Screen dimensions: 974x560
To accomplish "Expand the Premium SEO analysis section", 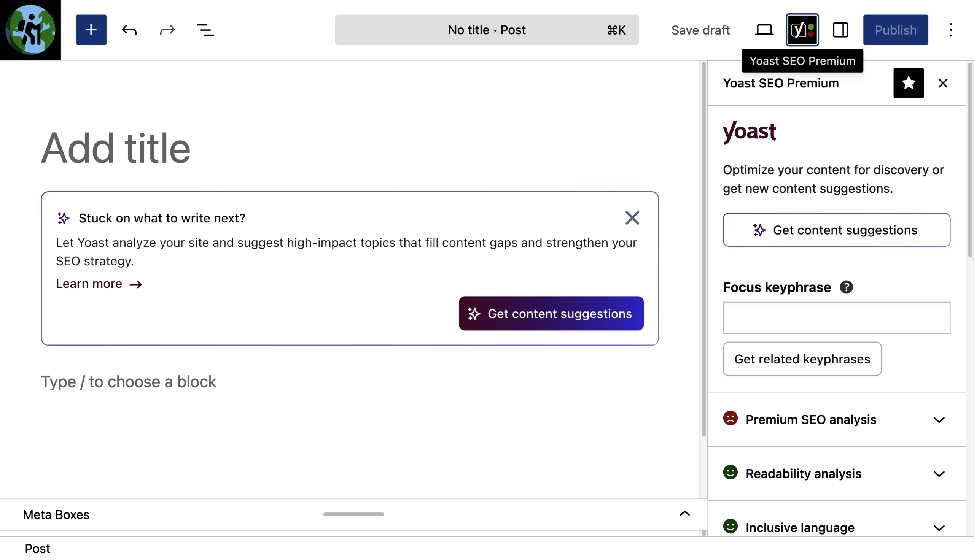I will coord(837,419).
